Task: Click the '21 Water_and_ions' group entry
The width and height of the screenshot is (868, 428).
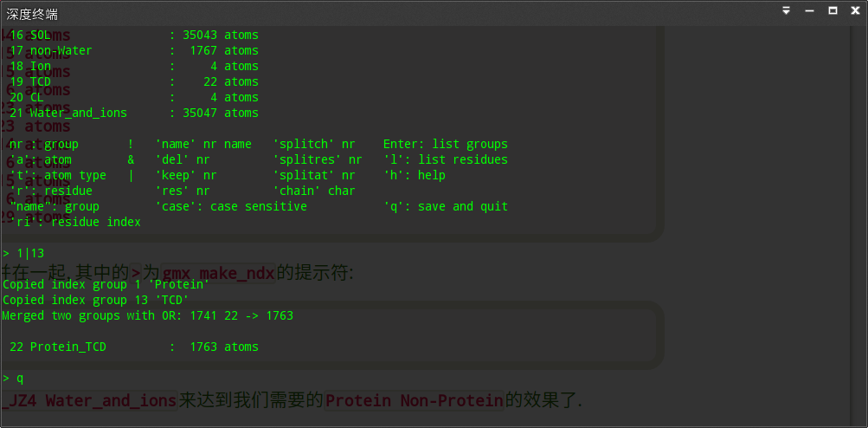Action: (133, 113)
